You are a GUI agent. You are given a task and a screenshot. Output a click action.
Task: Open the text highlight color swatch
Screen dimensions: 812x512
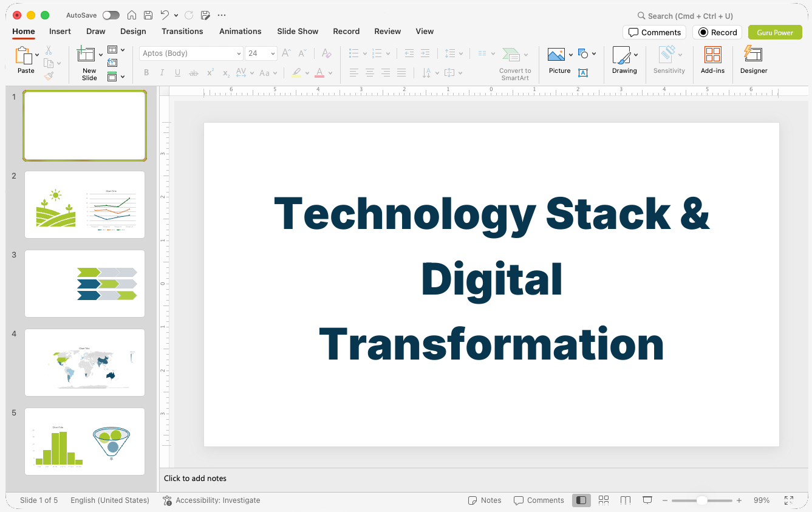[x=296, y=73]
